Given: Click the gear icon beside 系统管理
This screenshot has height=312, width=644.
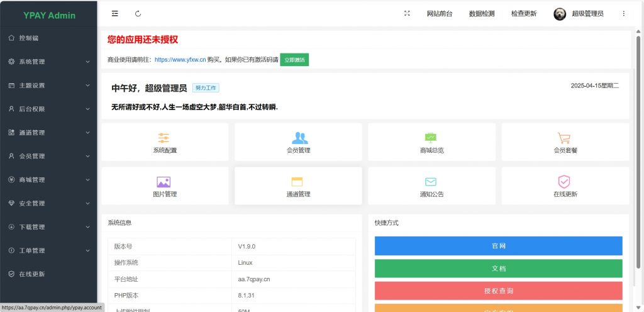Looking at the screenshot, I should pyautogui.click(x=11, y=62).
